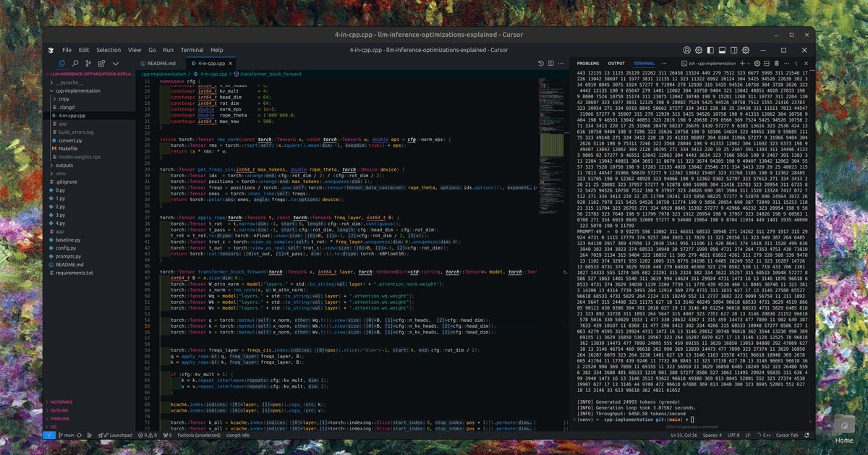
Task: Open the Search panel icon
Action: click(x=75, y=64)
